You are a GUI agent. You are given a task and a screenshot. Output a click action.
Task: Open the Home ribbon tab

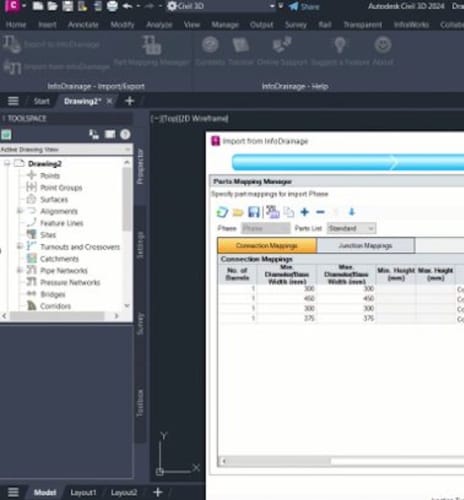[x=16, y=25]
